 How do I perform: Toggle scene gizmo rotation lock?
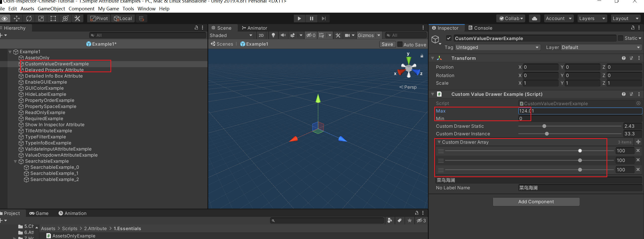click(422, 56)
